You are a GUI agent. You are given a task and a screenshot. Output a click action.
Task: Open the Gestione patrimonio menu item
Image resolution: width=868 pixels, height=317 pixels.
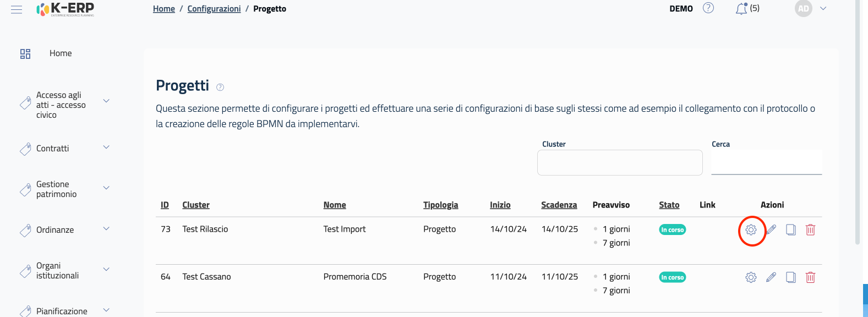point(57,189)
